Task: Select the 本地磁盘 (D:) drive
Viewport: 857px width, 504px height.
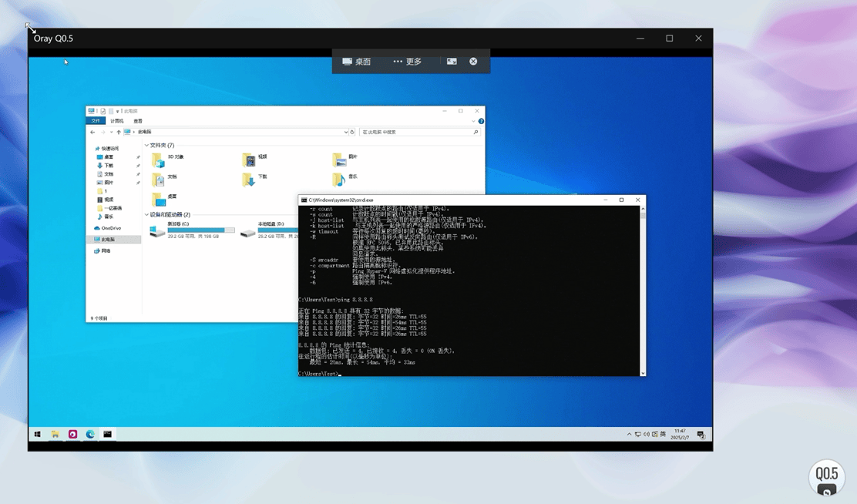Action: (x=270, y=230)
